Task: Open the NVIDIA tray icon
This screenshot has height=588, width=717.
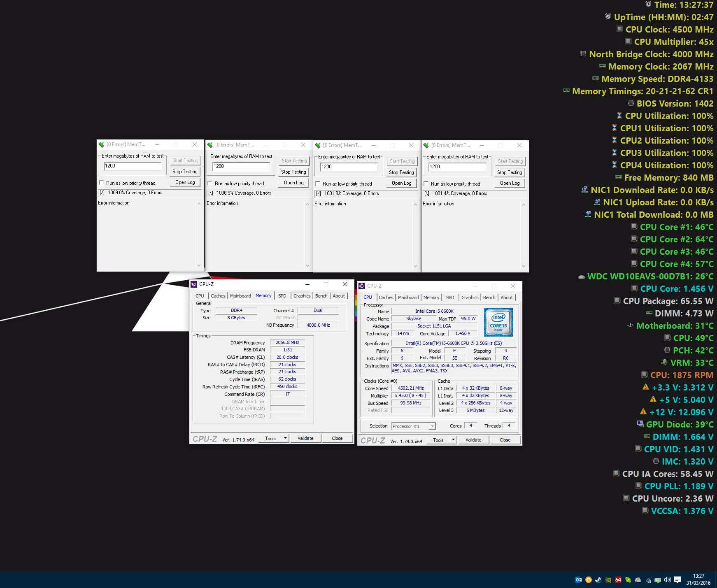Action: [608, 580]
